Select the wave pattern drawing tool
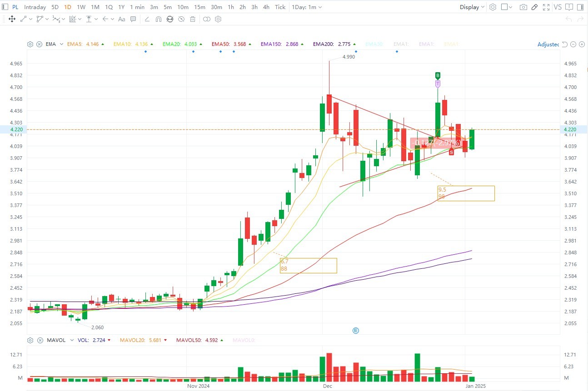588x391 pixels. click(55, 19)
